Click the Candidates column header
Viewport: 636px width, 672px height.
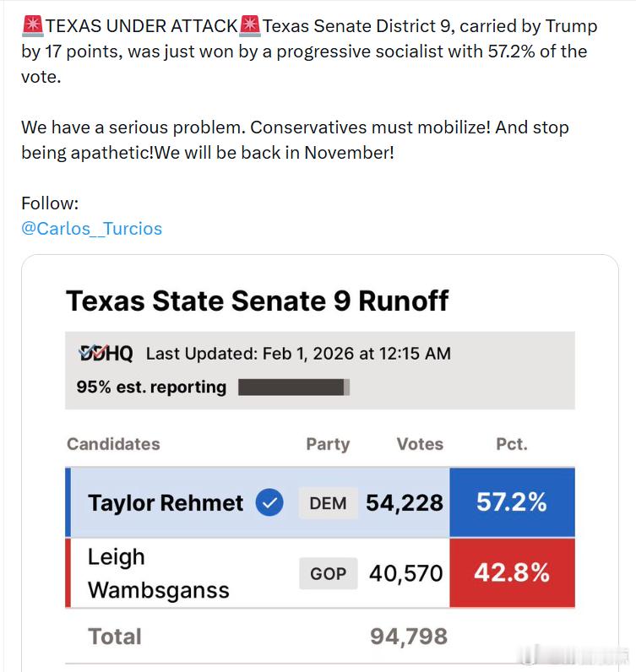[113, 444]
